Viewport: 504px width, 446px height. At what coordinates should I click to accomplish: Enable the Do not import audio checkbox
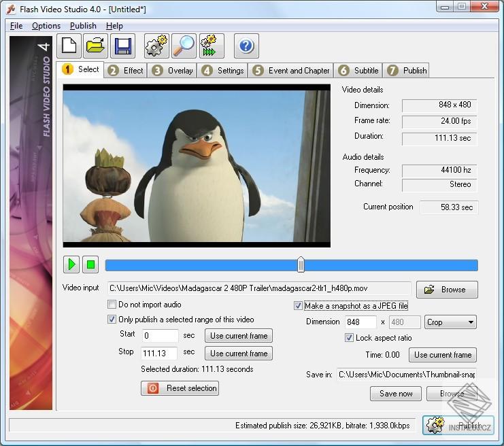112,305
